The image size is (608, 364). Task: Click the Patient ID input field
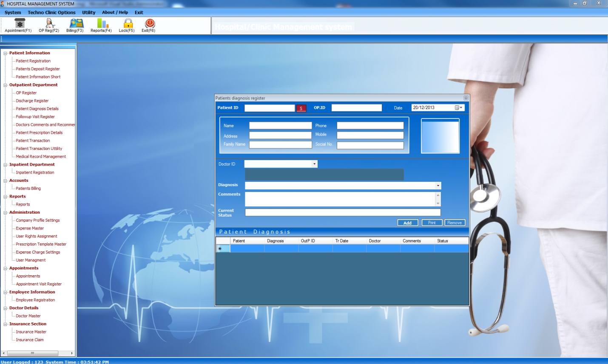pyautogui.click(x=270, y=108)
